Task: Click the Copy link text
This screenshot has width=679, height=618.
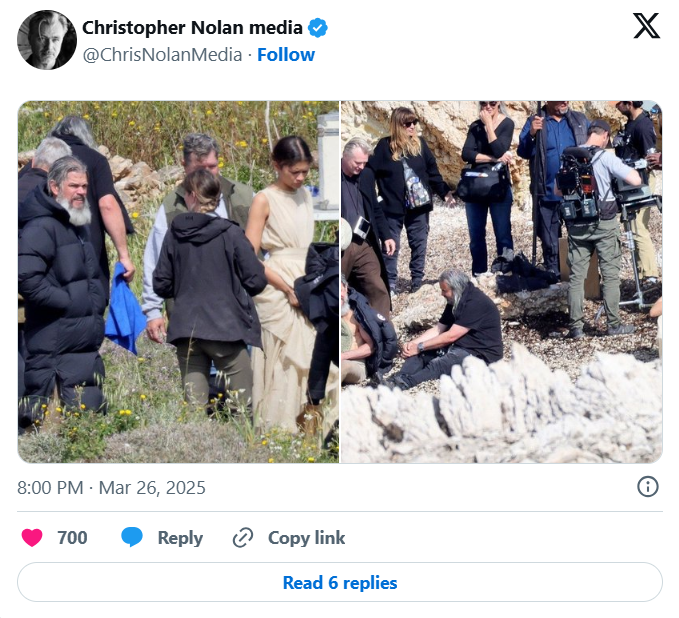Action: (306, 538)
